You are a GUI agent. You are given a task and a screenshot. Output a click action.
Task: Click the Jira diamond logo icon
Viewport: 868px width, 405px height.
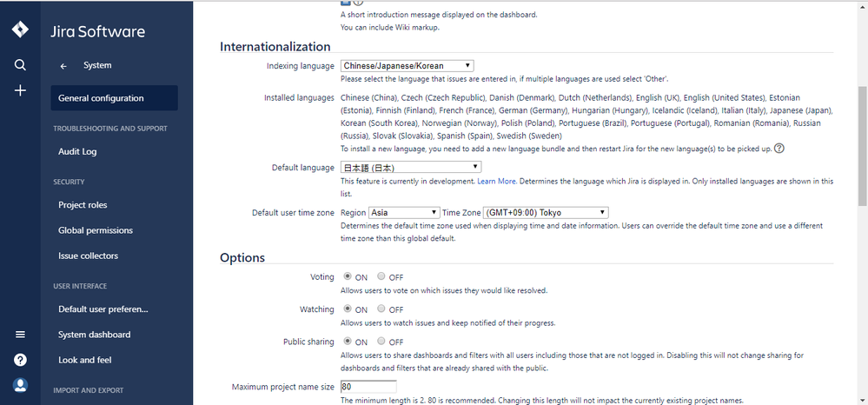coord(20,30)
